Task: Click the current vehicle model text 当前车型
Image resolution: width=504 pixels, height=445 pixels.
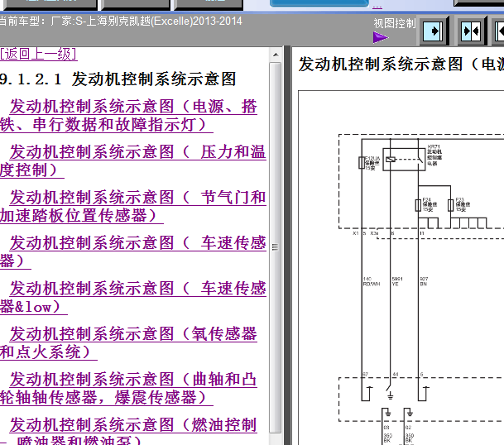Action: click(121, 22)
